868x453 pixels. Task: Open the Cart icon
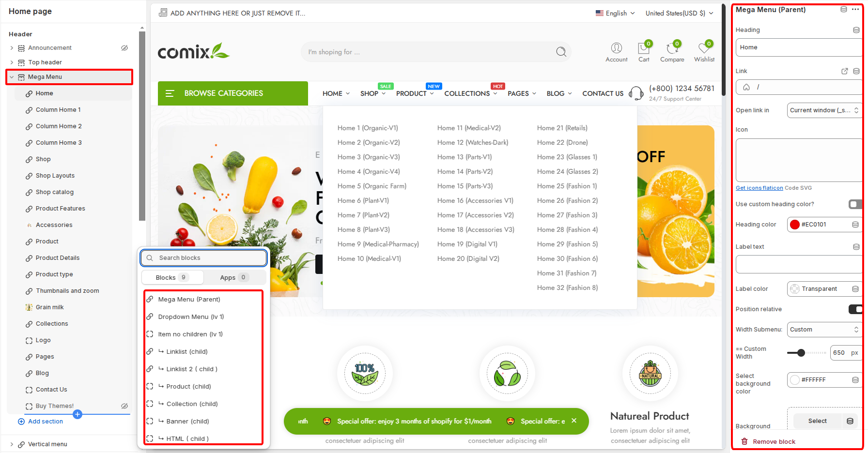[x=643, y=48]
